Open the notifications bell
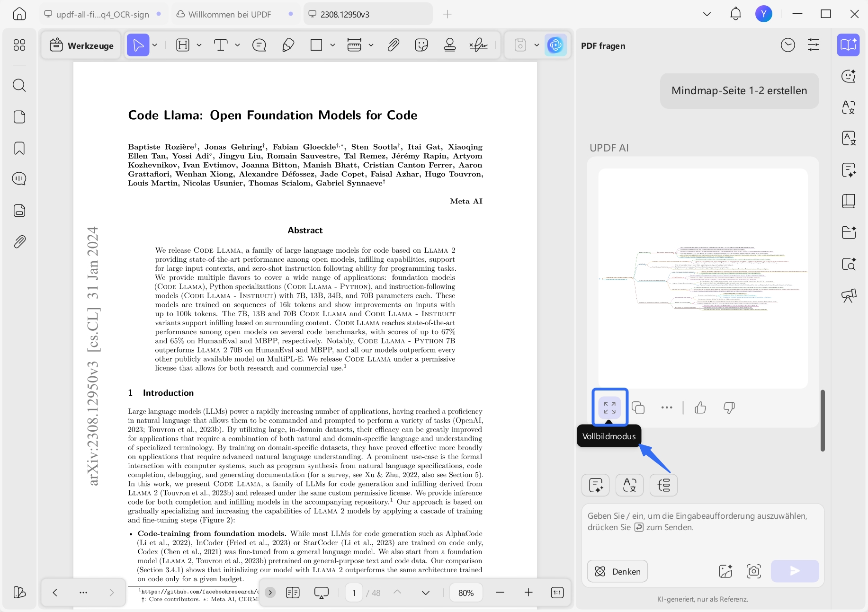The image size is (868, 612). tap(735, 14)
